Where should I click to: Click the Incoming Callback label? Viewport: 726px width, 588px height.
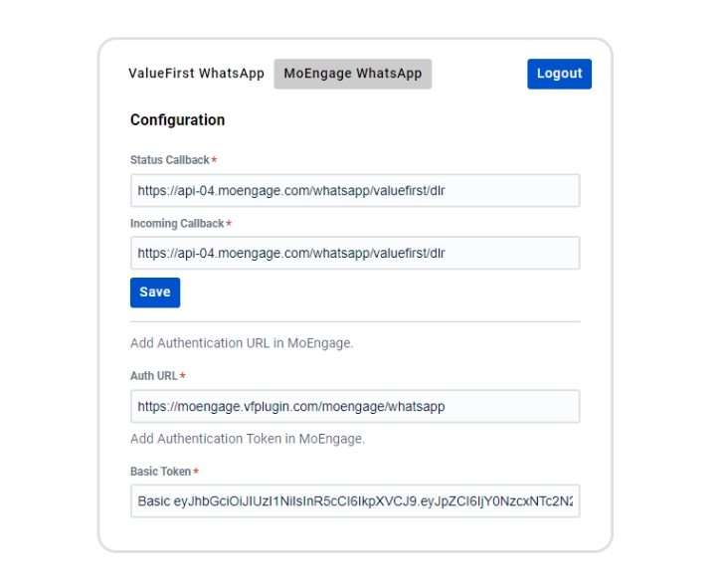pos(177,224)
